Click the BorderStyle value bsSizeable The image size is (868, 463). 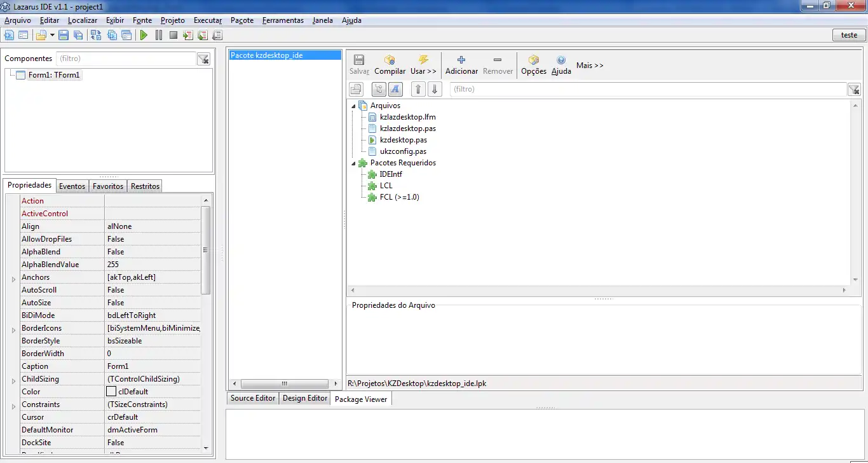[x=153, y=341]
